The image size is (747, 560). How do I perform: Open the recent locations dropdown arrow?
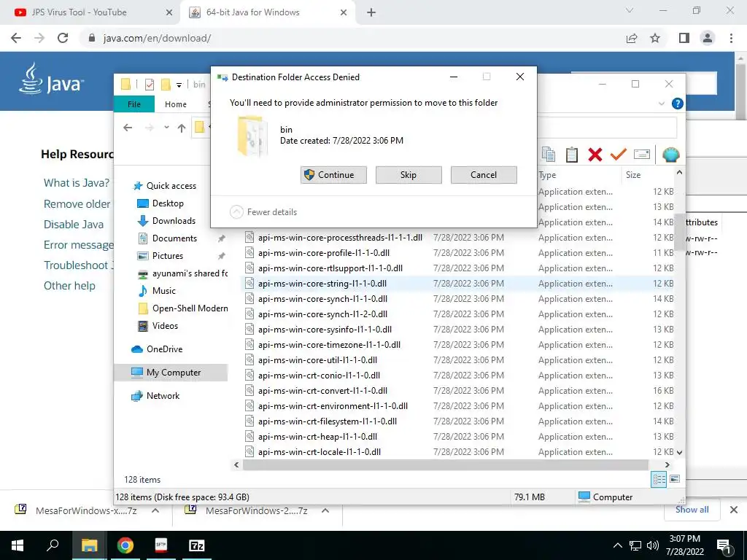[166, 128]
